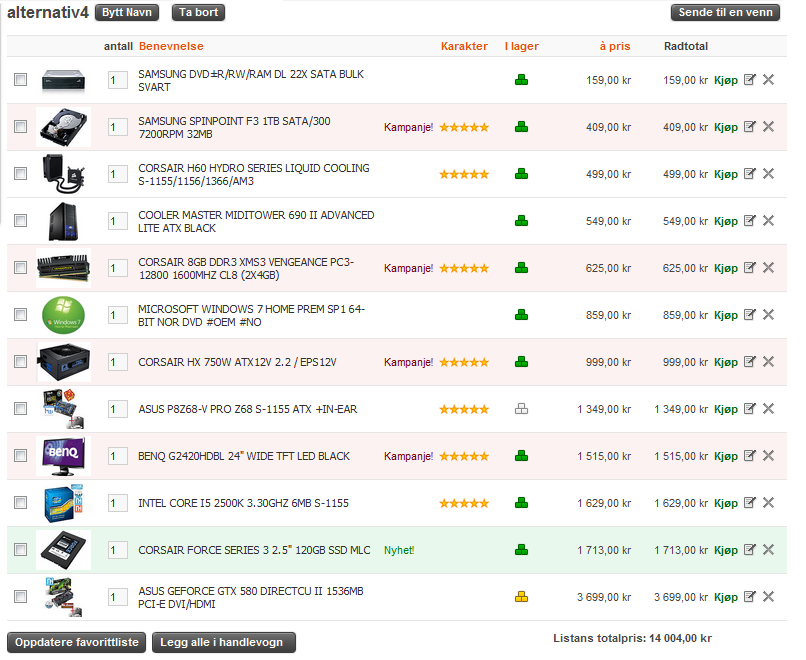Image resolution: width=806 pixels, height=660 pixels.
Task: Tick checkbox for Samsung DVD writer
Action: point(21,80)
